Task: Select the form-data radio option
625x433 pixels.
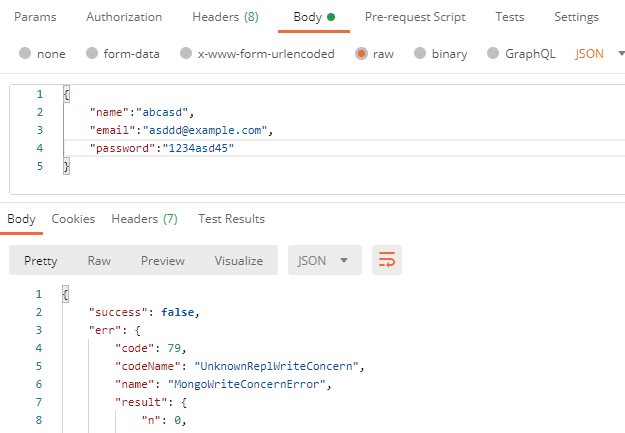Action: pyautogui.click(x=92, y=54)
